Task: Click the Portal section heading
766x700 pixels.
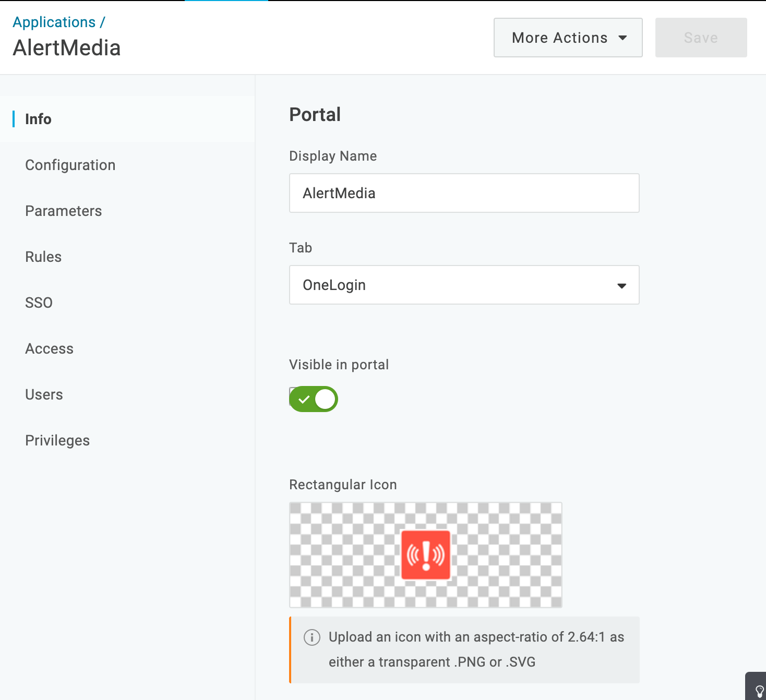Action: point(315,114)
